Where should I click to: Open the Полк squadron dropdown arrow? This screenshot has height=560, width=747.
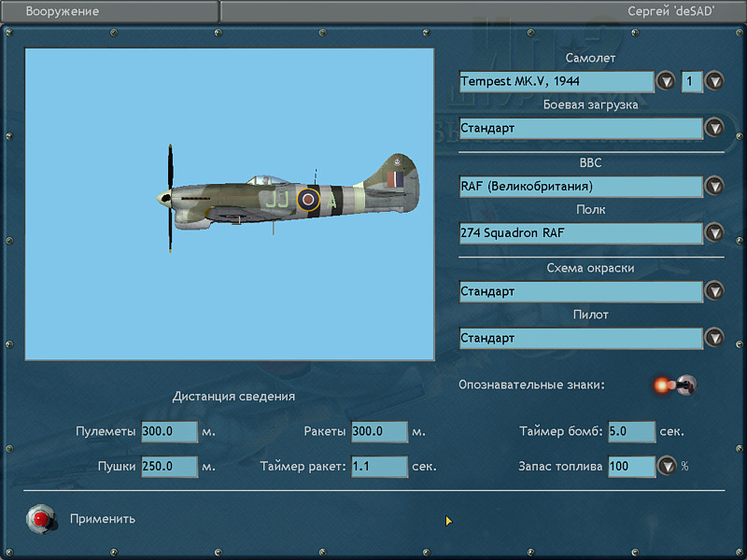click(714, 232)
